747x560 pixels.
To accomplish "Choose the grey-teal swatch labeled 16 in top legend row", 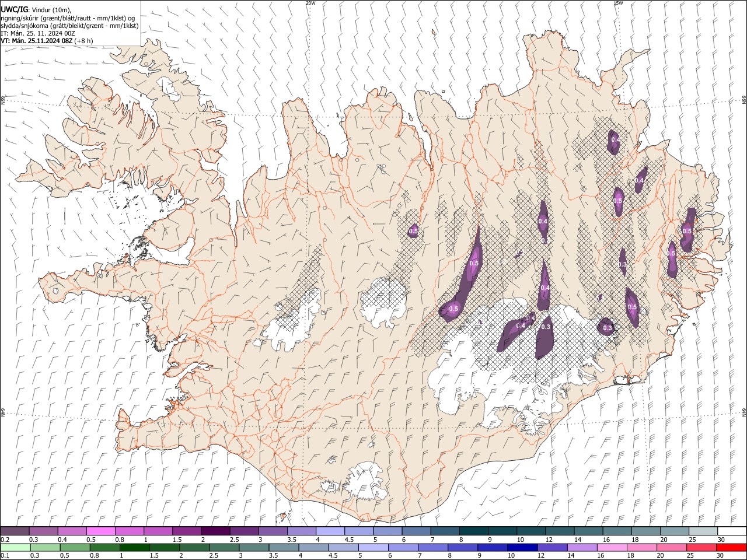I will (617, 531).
